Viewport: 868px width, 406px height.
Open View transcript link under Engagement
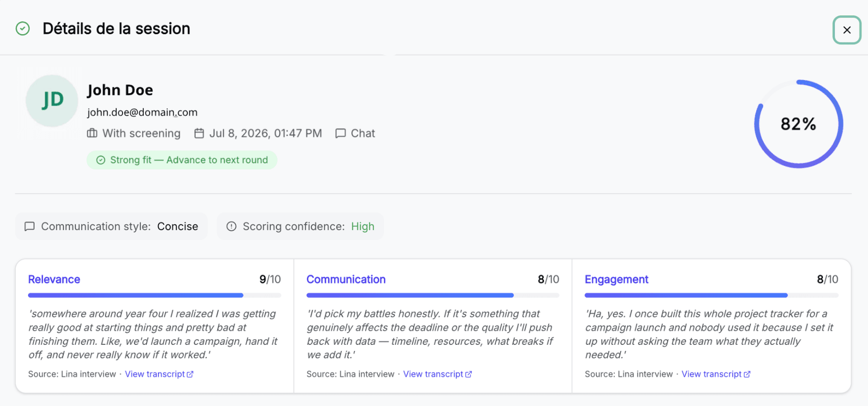click(x=716, y=374)
